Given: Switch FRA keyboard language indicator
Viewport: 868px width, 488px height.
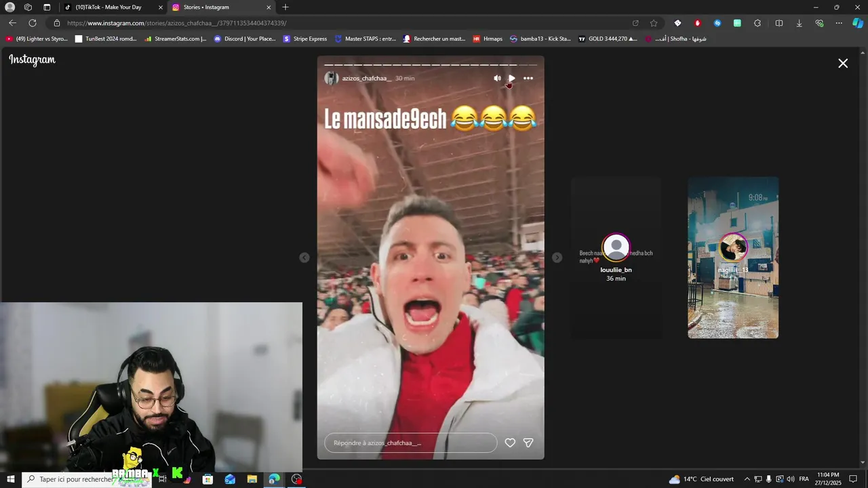Looking at the screenshot, I should [x=804, y=479].
